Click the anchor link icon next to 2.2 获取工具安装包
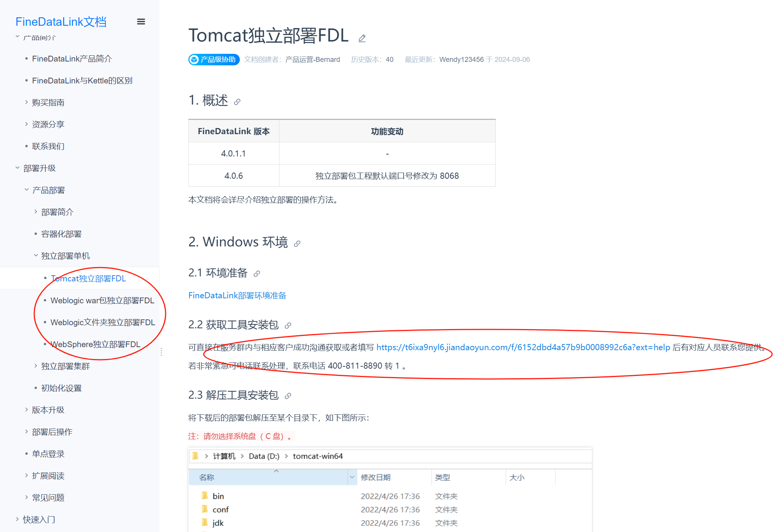This screenshot has width=776, height=532. pos(288,326)
